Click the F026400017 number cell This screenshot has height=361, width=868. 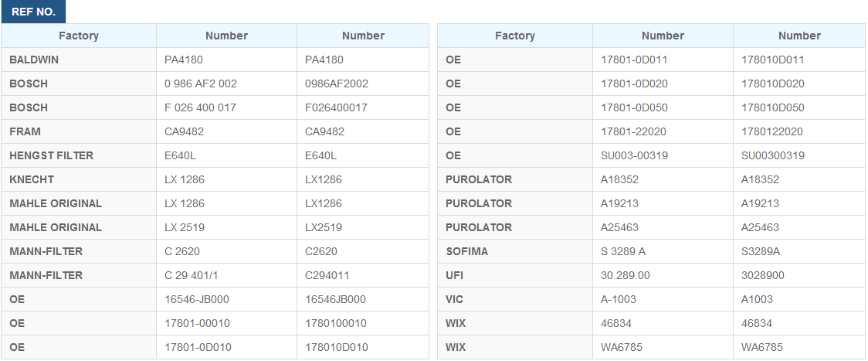coord(337,107)
